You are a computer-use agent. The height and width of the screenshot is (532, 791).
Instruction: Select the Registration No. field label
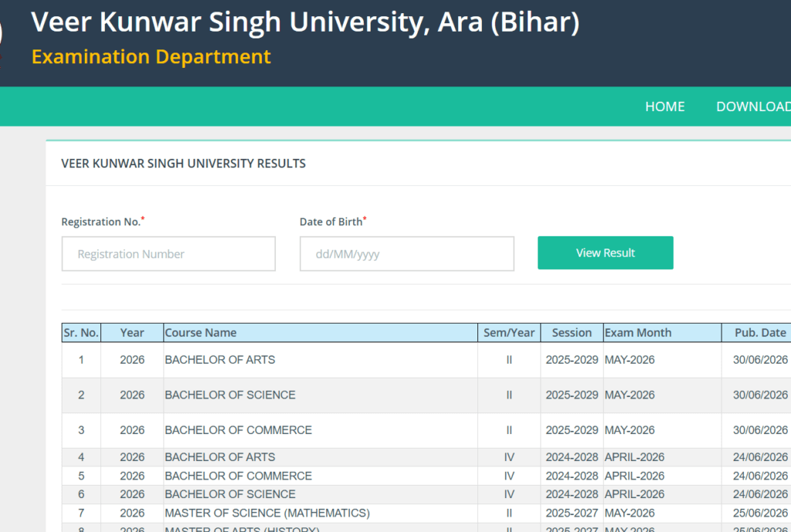[x=103, y=222]
